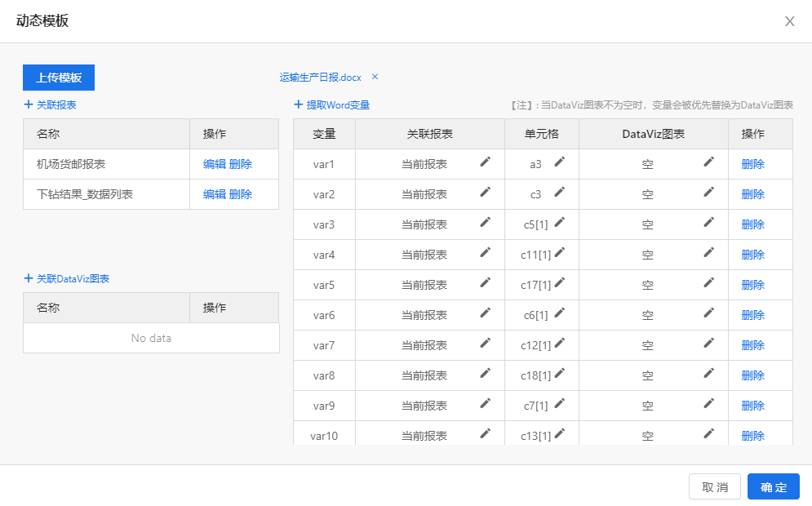Edit the c7[1] cell pencil icon
812x506 pixels.
(x=560, y=403)
